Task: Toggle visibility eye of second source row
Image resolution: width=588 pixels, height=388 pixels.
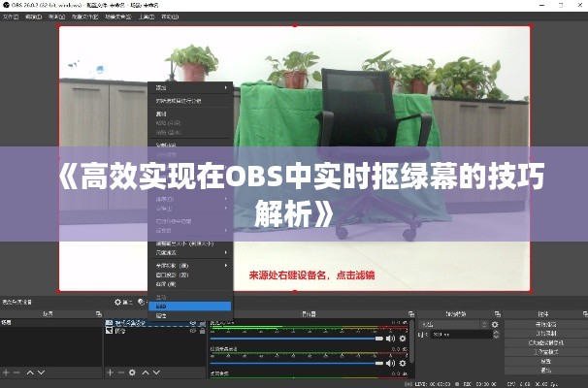Action: click(x=193, y=331)
